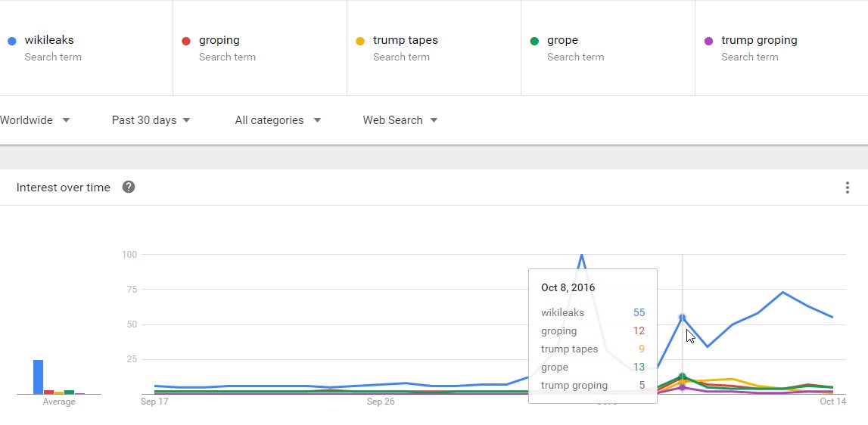Open the three-dot chart options menu
The image size is (868, 425).
[x=847, y=188]
